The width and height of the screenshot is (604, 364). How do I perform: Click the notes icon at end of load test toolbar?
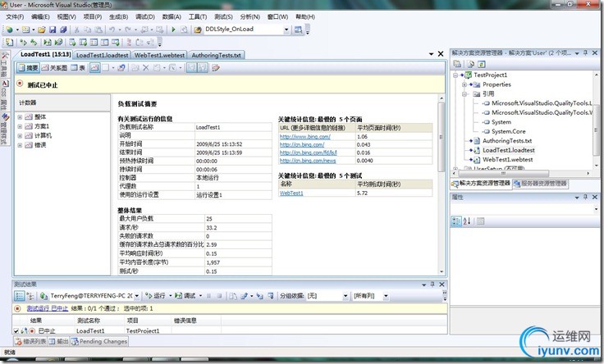click(216, 68)
